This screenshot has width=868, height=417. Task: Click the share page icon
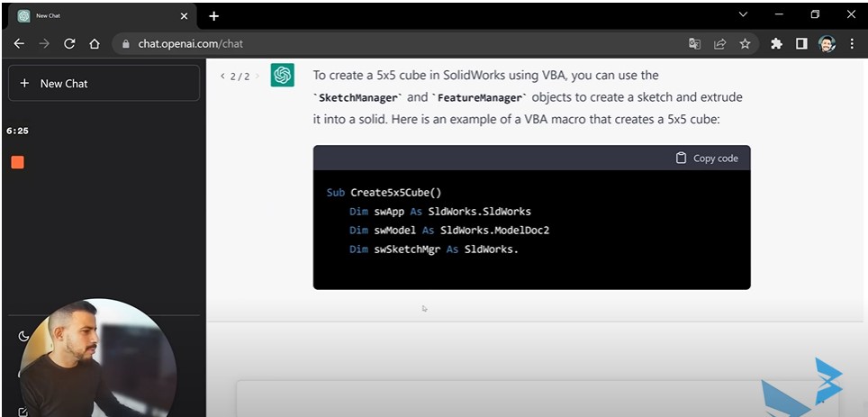coord(719,44)
